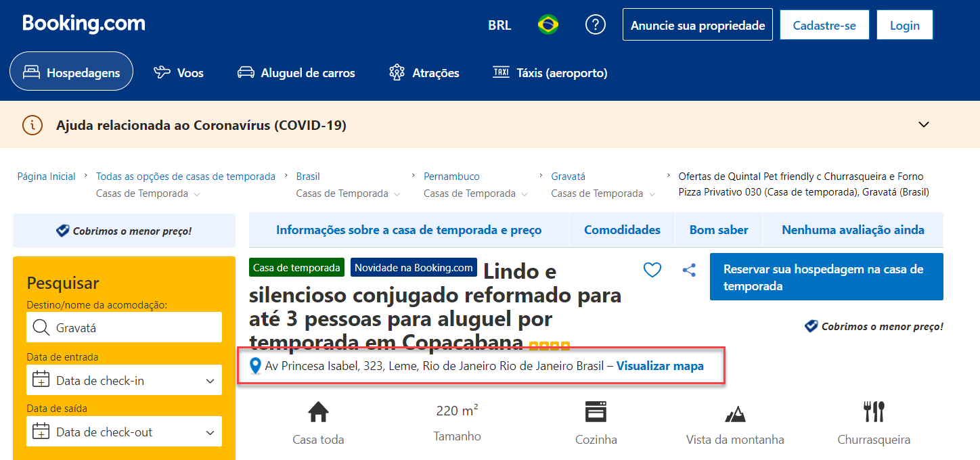Expand Casas de Temporada dropdown under Gravatá
Viewport: 980px width, 460px height.
tap(603, 193)
